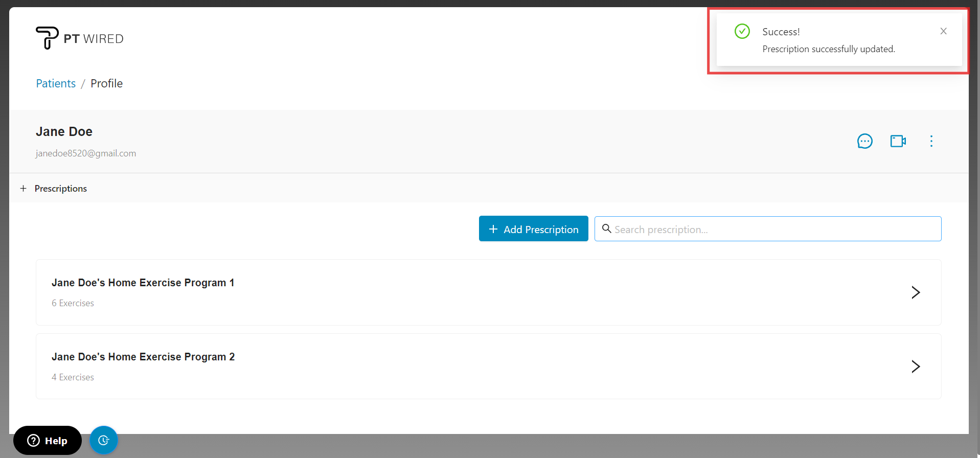Go back to Patients breadcrumb
The image size is (980, 458).
tap(56, 83)
